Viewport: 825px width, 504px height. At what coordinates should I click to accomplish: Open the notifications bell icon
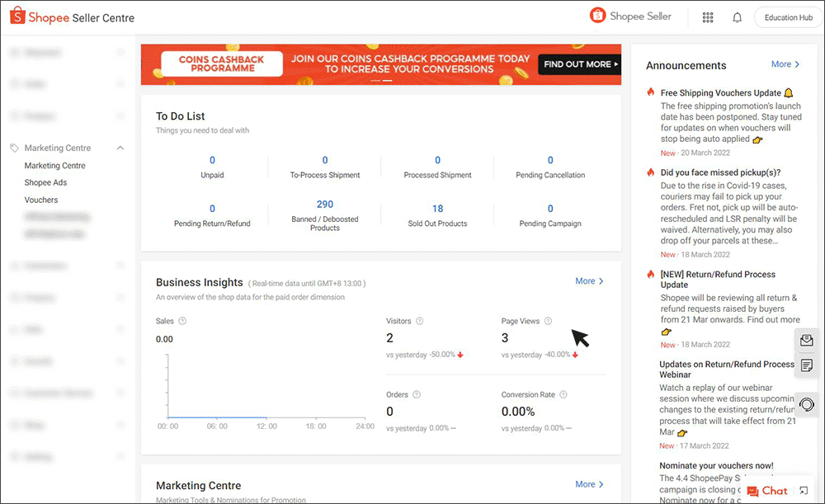737,16
